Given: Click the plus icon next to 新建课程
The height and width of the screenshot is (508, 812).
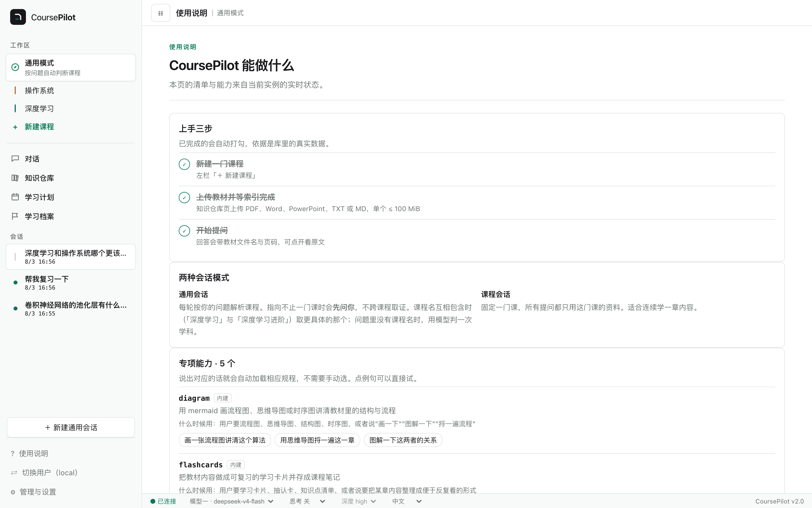Looking at the screenshot, I should 15,127.
